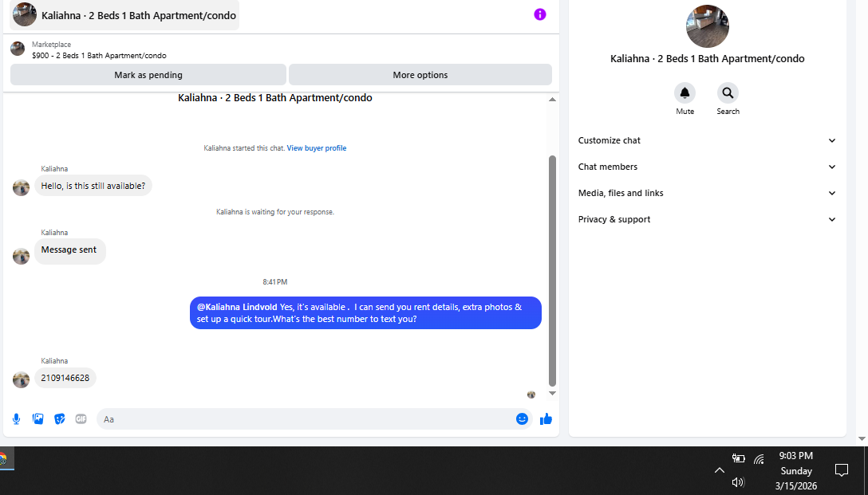Click Marketplace listing small thumbnail

tap(18, 49)
